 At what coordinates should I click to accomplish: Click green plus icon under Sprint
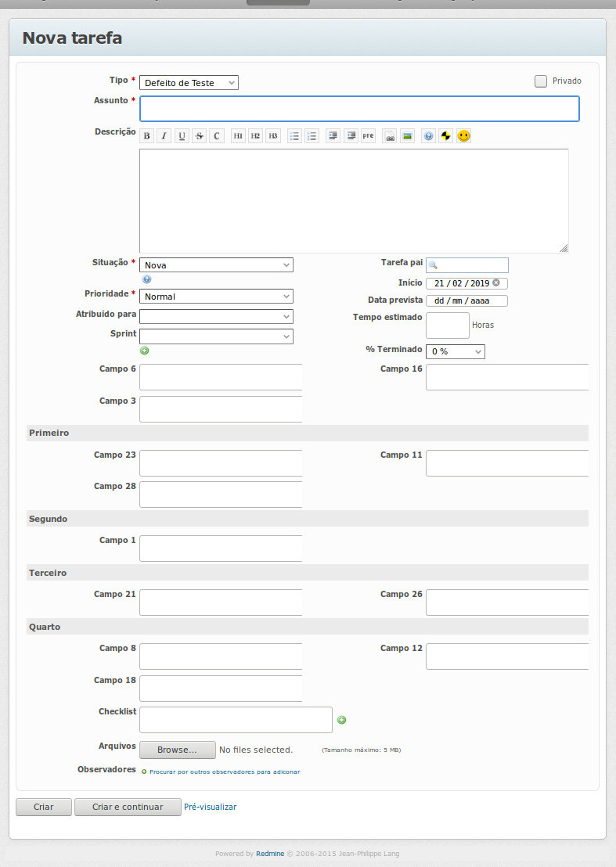144,351
